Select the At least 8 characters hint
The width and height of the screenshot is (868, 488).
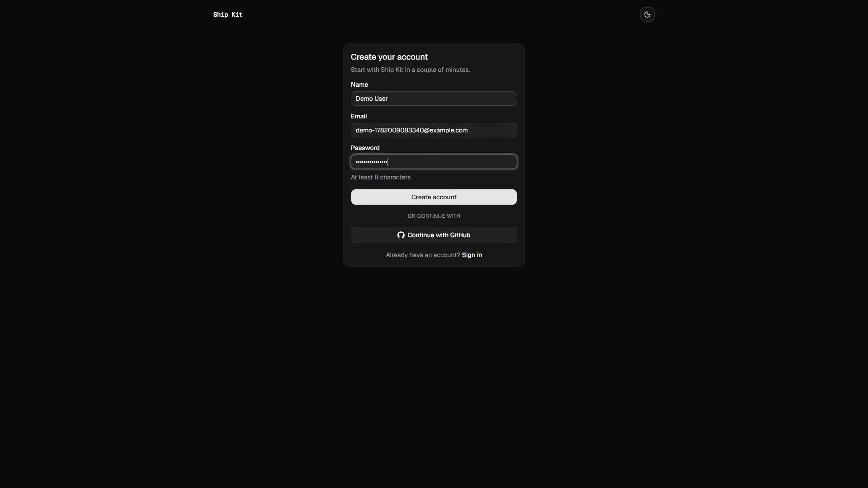pos(381,177)
